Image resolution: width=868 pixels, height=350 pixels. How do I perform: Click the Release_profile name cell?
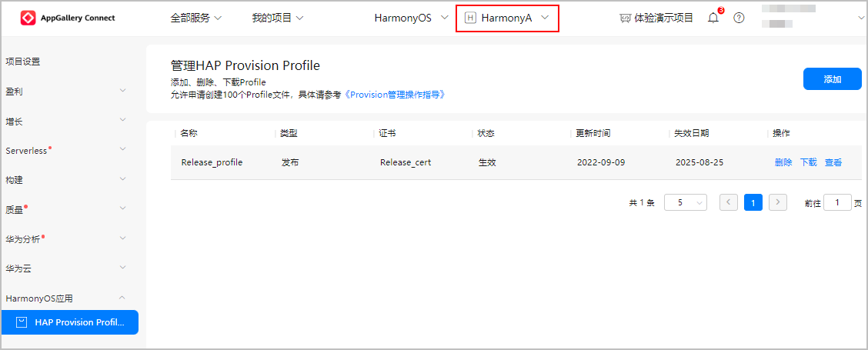212,163
